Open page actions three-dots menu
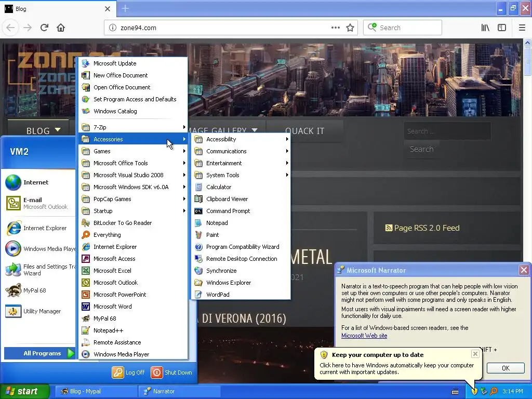The width and height of the screenshot is (532, 399). tap(336, 28)
